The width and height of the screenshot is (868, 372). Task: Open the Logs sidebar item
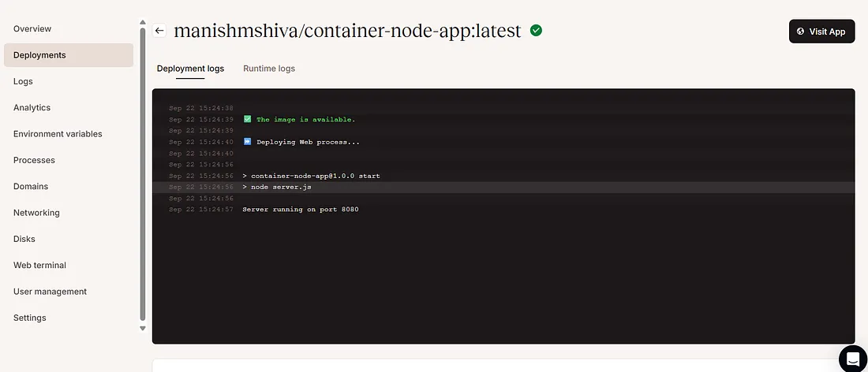(23, 81)
